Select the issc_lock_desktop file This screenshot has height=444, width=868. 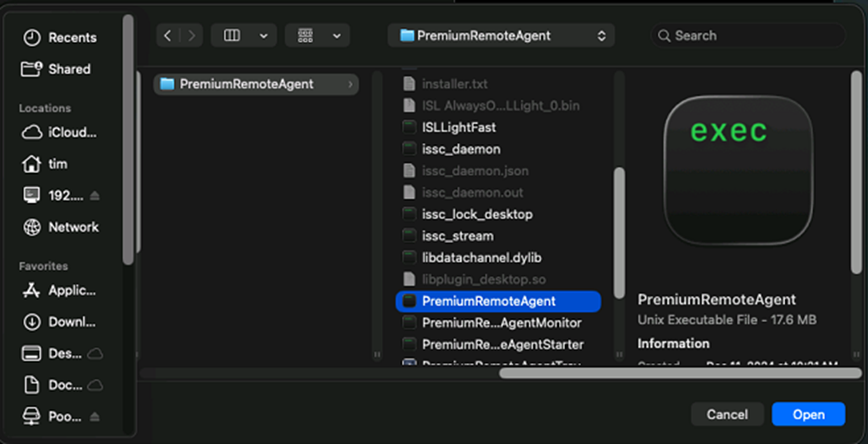[477, 214]
